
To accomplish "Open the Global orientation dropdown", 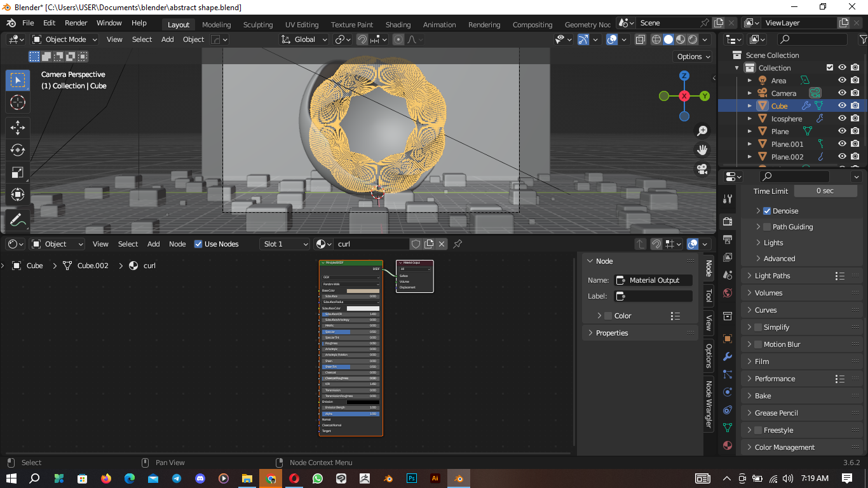I will [x=304, y=39].
